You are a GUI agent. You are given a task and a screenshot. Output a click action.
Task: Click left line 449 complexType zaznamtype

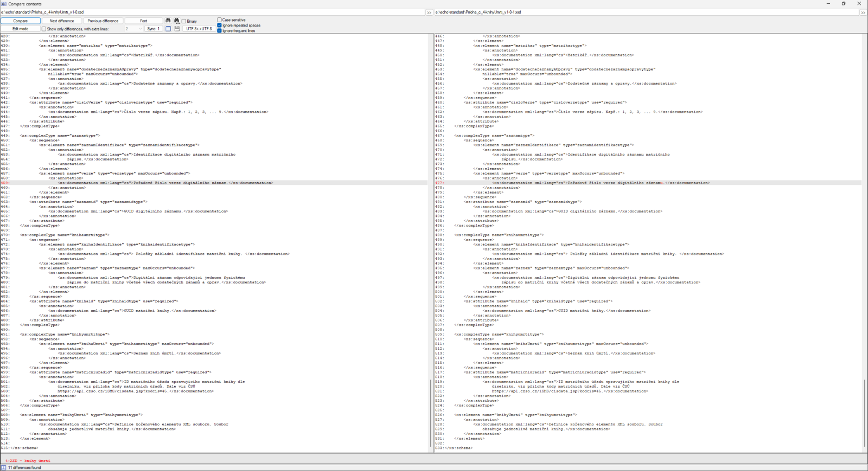[60, 136]
